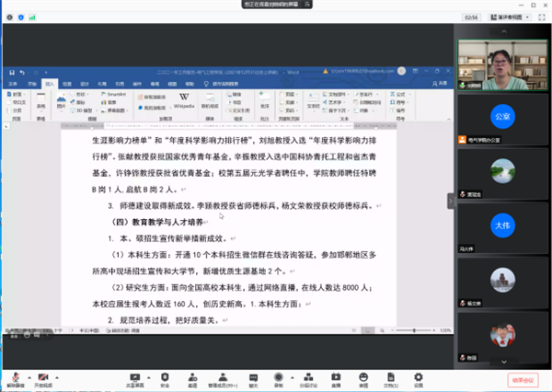Insert SmartArt from the ribbon

[114, 94]
